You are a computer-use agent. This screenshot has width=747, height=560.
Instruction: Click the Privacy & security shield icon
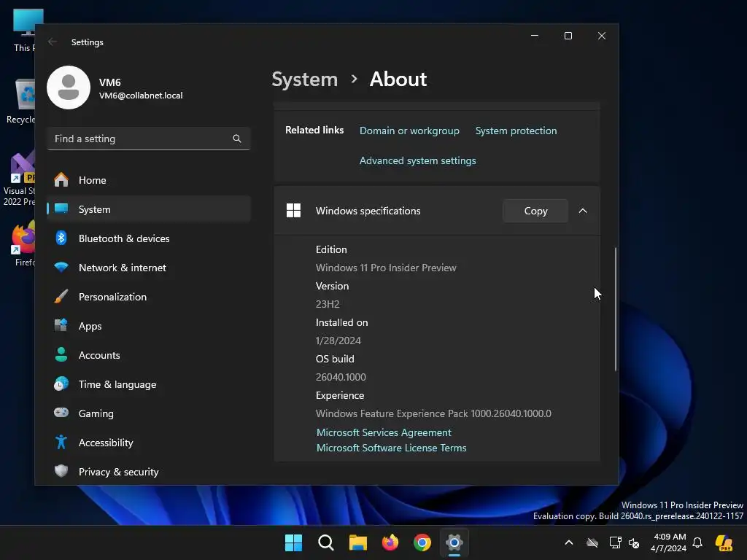coord(61,471)
